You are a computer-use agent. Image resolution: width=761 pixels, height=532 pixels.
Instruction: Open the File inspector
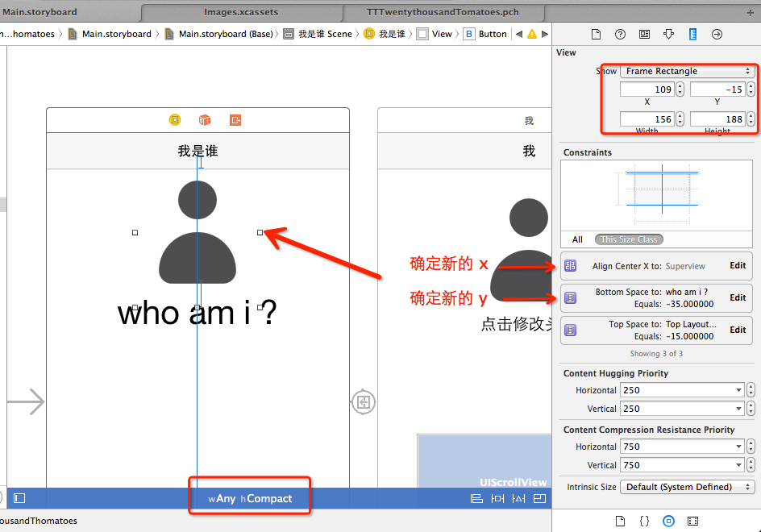[x=596, y=34]
